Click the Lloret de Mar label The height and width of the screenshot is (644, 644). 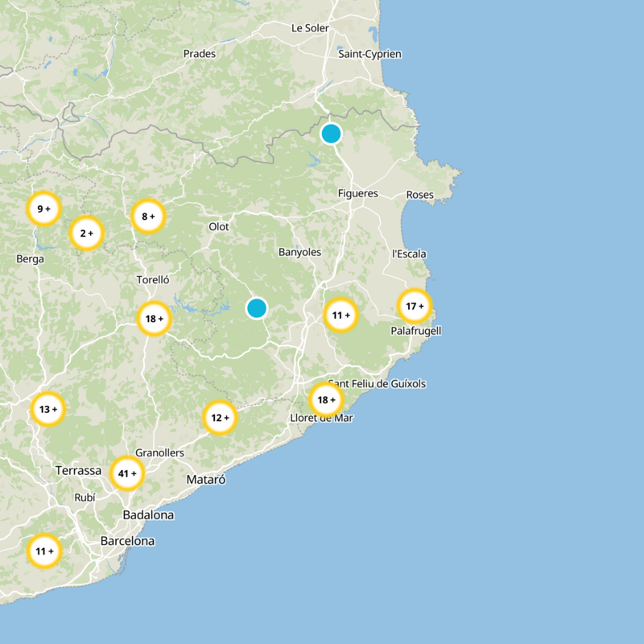coord(321,418)
